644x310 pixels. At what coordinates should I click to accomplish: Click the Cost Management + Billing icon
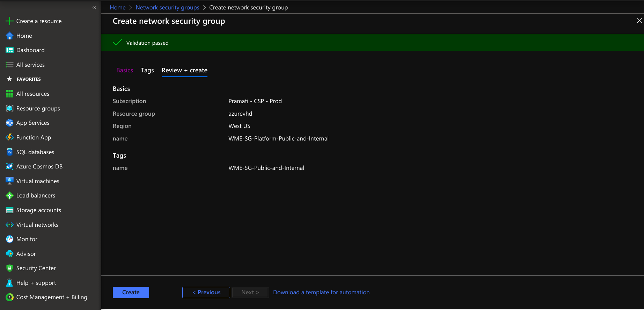click(9, 297)
